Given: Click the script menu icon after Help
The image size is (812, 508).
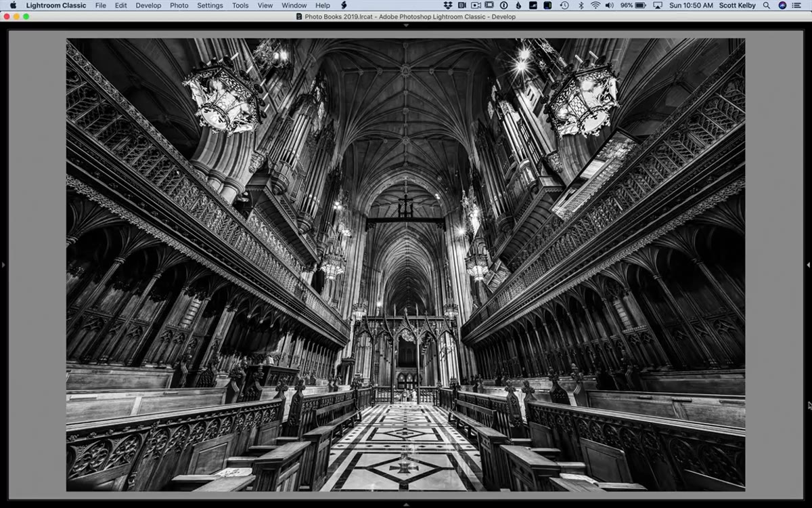Looking at the screenshot, I should (x=343, y=5).
